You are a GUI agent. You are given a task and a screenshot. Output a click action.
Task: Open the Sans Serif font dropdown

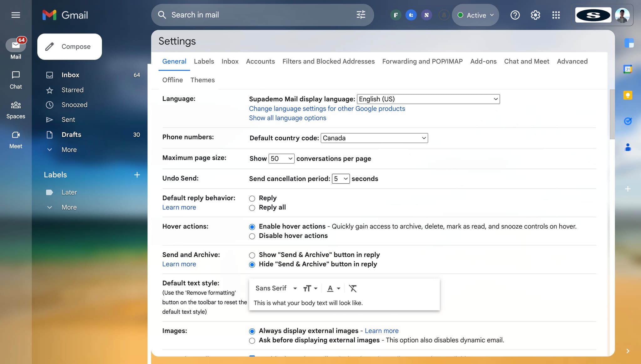pos(276,288)
